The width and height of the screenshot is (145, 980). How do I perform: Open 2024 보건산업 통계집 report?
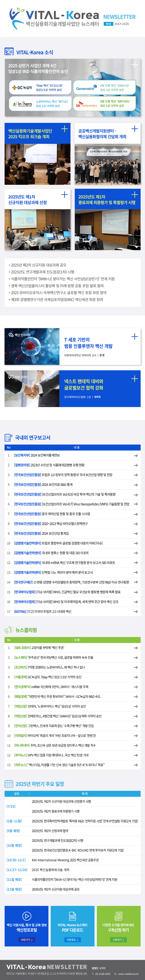pos(41,533)
